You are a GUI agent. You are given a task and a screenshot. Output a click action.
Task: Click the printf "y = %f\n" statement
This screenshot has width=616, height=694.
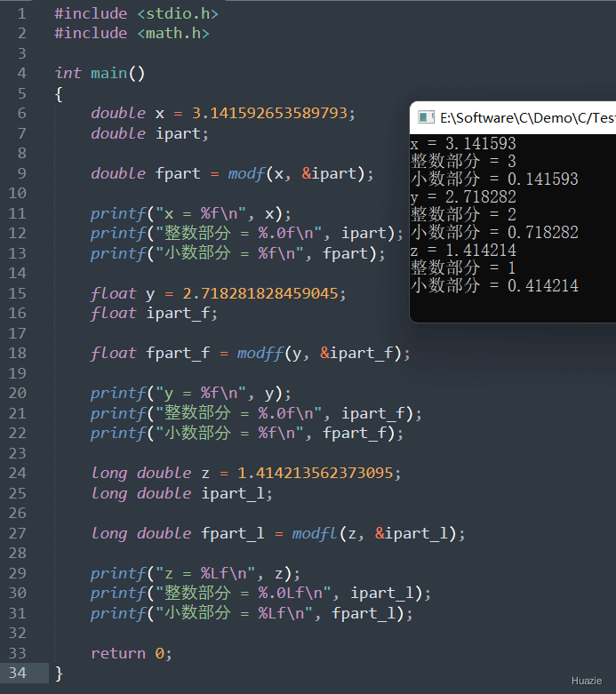point(191,394)
